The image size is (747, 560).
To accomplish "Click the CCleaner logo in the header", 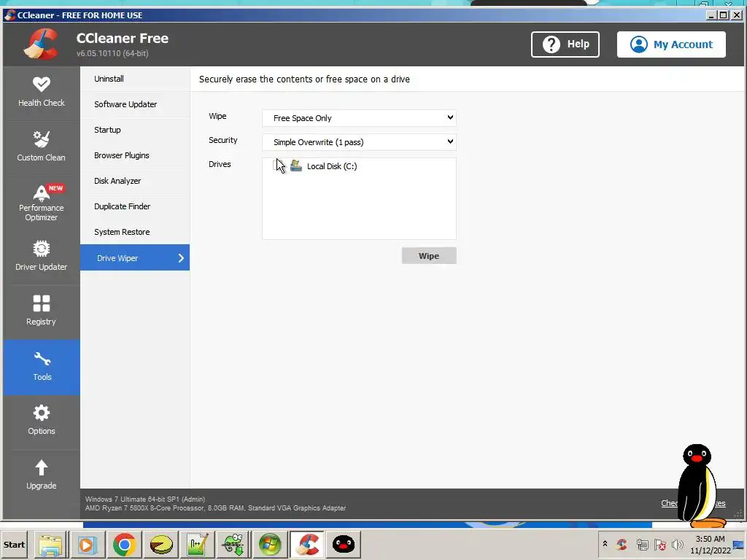I will pyautogui.click(x=42, y=44).
